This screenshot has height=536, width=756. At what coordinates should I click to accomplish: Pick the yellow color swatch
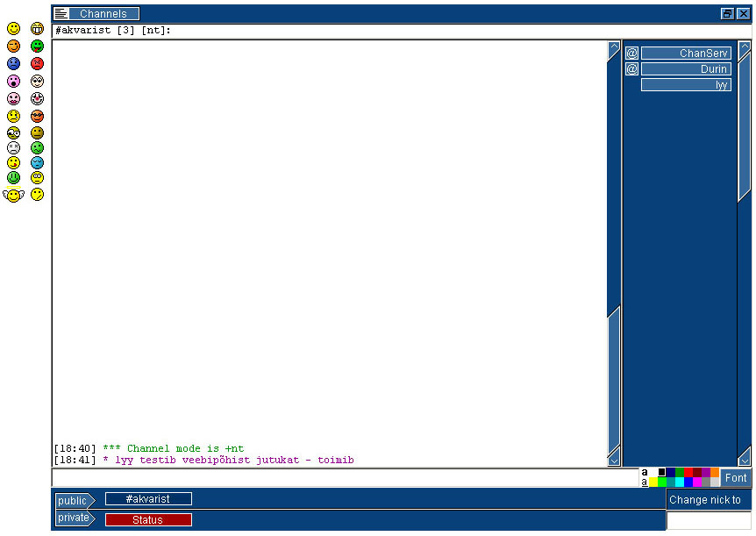pyautogui.click(x=653, y=482)
